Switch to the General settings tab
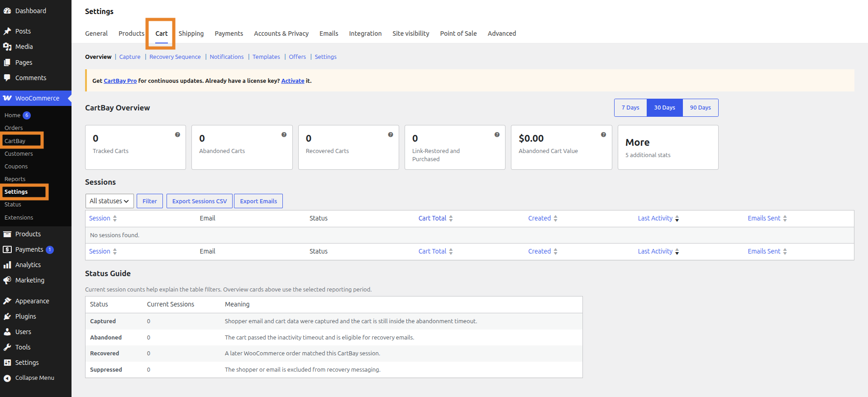 [x=96, y=33]
